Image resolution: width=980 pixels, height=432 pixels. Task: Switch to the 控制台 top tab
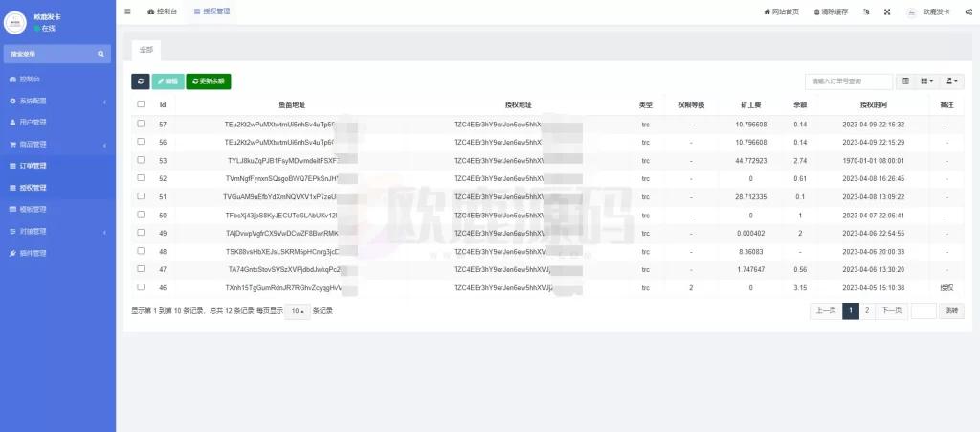pos(162,11)
